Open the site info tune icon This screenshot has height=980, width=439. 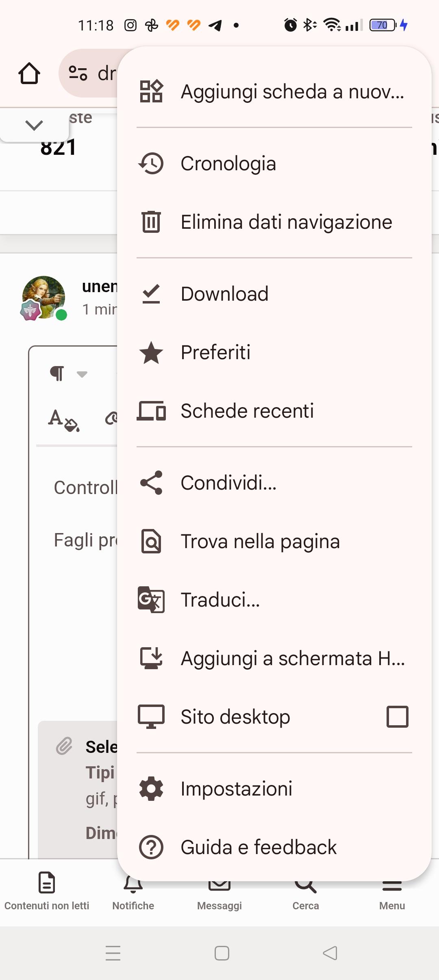78,74
